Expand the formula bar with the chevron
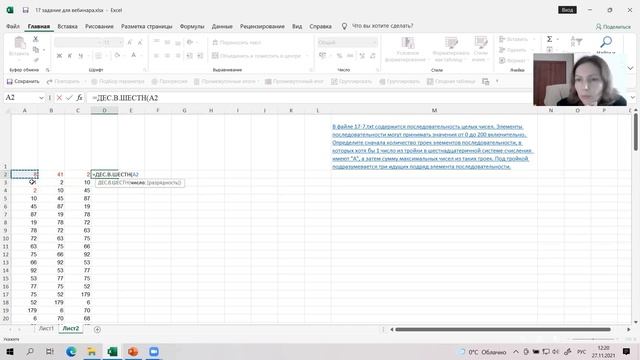Screen dimensions: 640x360 tap(632, 98)
